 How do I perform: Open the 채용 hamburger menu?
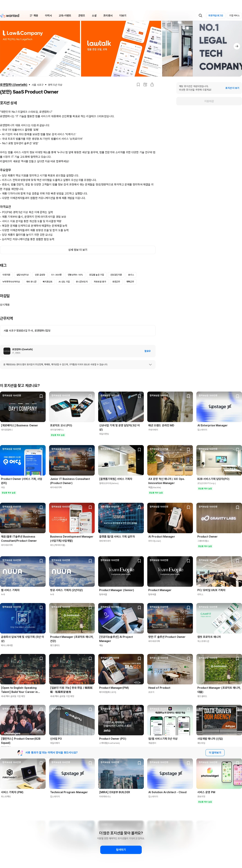click(x=34, y=16)
